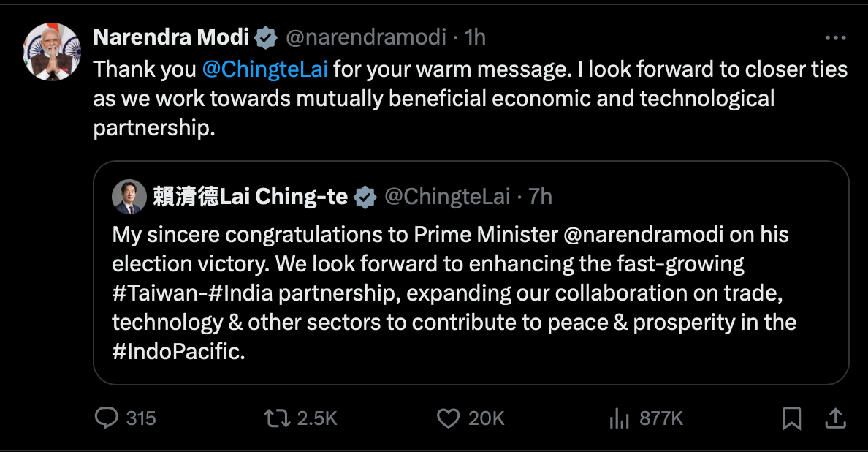Open the Narendra Modi display name
The width and height of the screenshot is (868, 452).
tap(171, 37)
